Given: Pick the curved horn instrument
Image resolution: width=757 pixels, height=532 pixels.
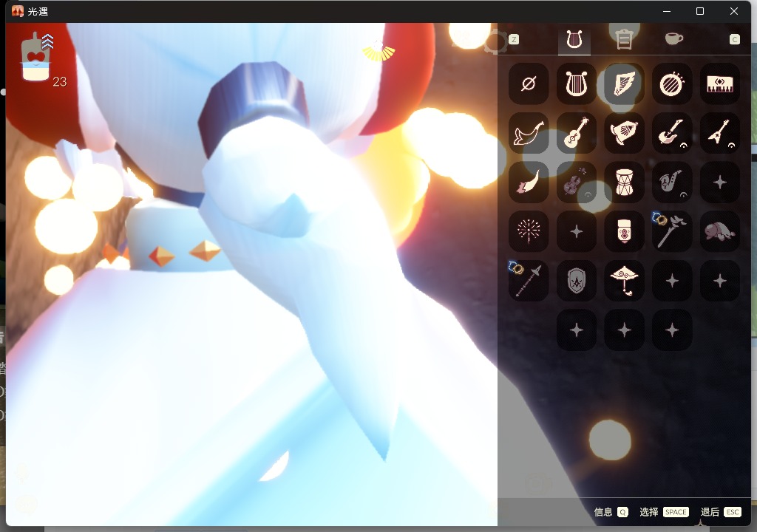Looking at the screenshot, I should pos(529,133).
